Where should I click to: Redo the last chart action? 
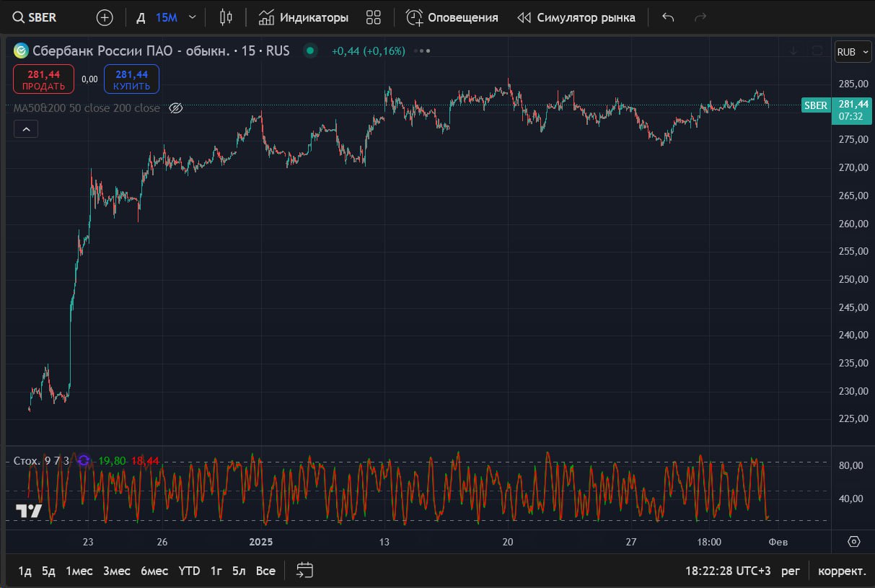click(700, 17)
